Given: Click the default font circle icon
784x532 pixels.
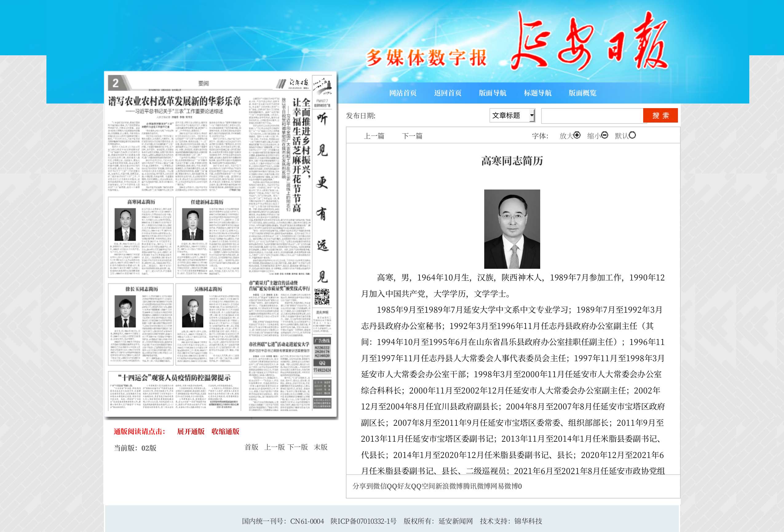Looking at the screenshot, I should [632, 135].
